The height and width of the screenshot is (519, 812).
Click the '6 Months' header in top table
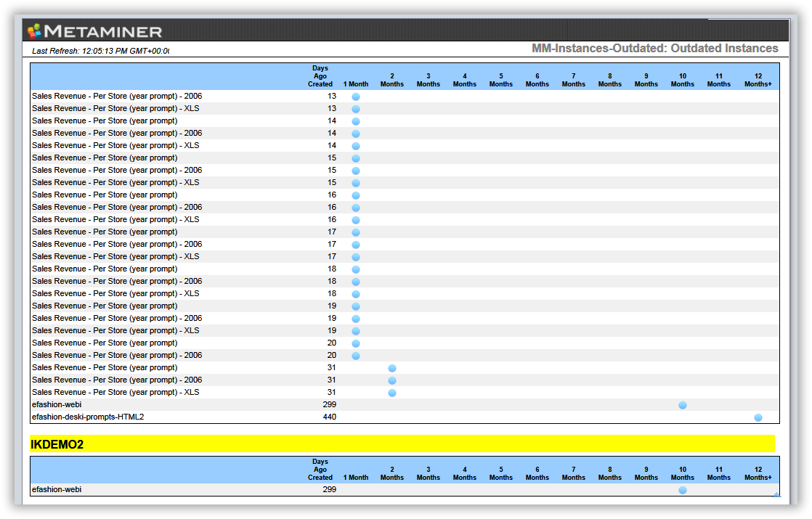click(537, 80)
